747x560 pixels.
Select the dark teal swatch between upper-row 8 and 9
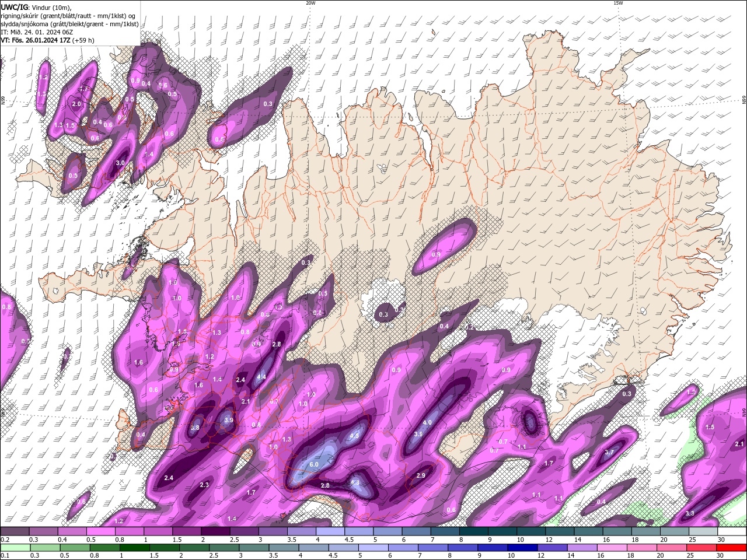coord(474,531)
